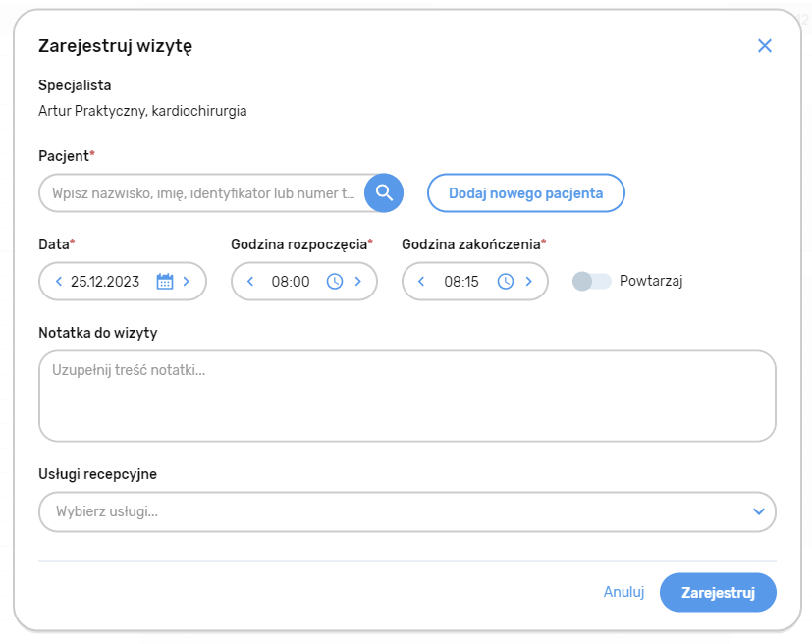Enable the Powtarzaj repeat toggle
This screenshot has height=644, width=812.
[x=591, y=282]
